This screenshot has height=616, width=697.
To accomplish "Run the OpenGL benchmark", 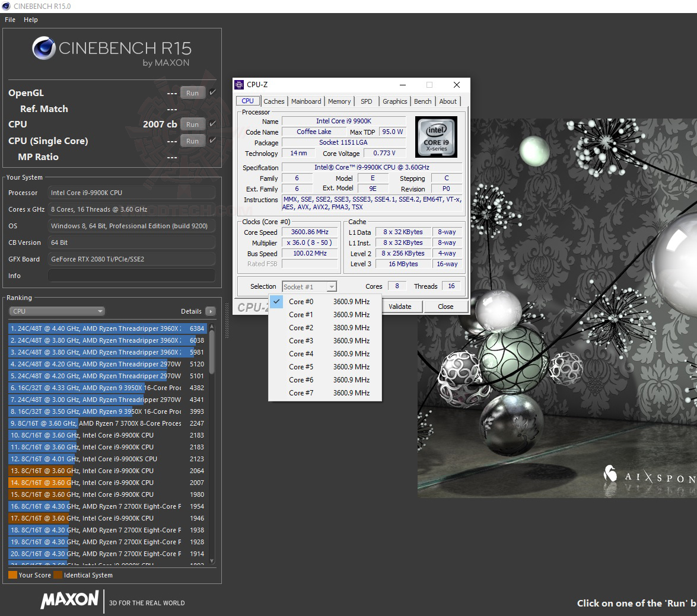I will coord(192,93).
